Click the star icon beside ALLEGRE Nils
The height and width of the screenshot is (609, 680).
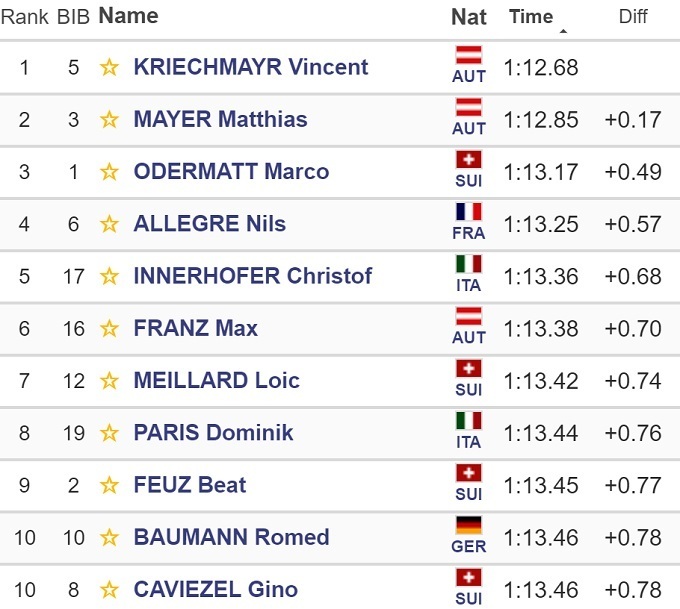[109, 224]
